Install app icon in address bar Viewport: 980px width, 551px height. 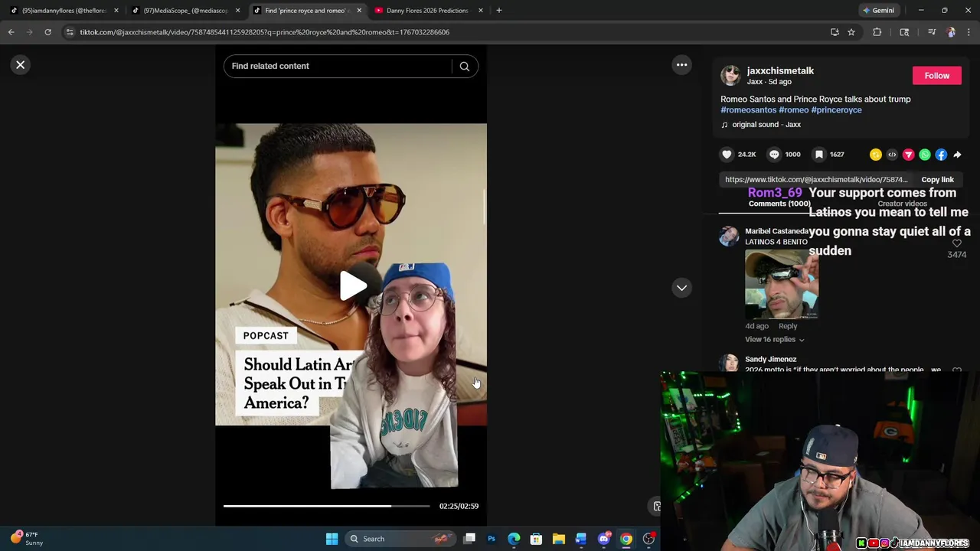[835, 32]
